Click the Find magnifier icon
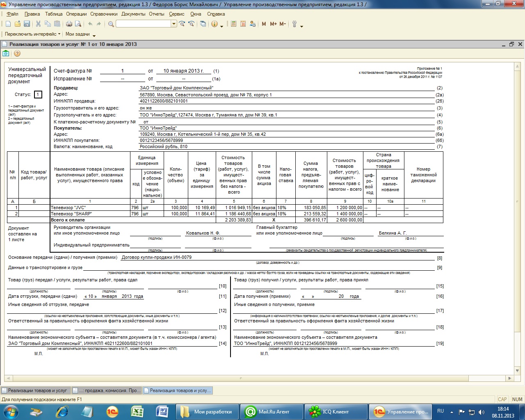This screenshot has height=420, width=525. pyautogui.click(x=111, y=24)
